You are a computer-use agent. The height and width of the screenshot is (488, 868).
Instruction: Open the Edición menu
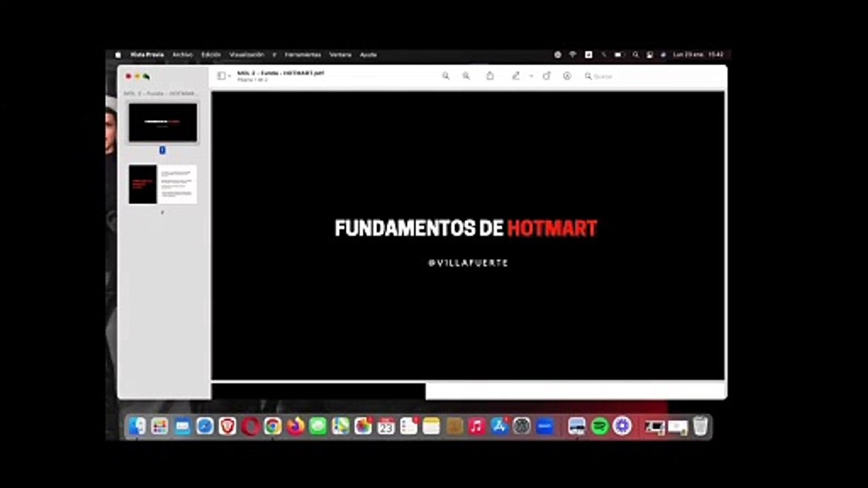tap(211, 54)
